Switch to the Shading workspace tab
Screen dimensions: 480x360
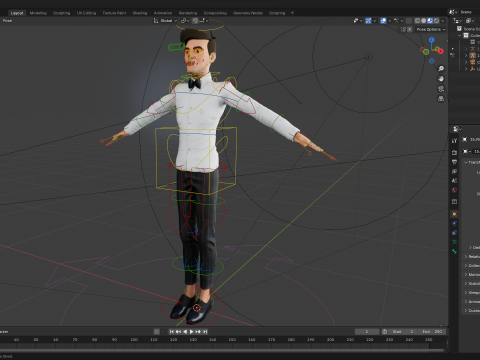click(x=140, y=13)
